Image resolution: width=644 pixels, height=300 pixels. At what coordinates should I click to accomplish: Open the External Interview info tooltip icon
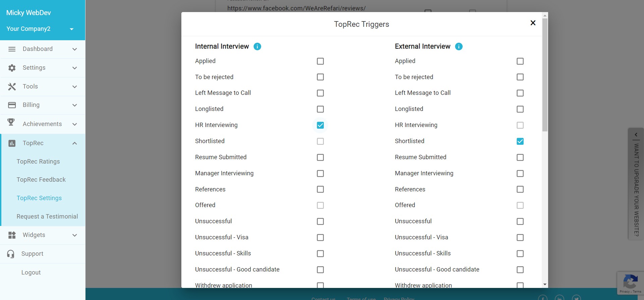click(459, 47)
